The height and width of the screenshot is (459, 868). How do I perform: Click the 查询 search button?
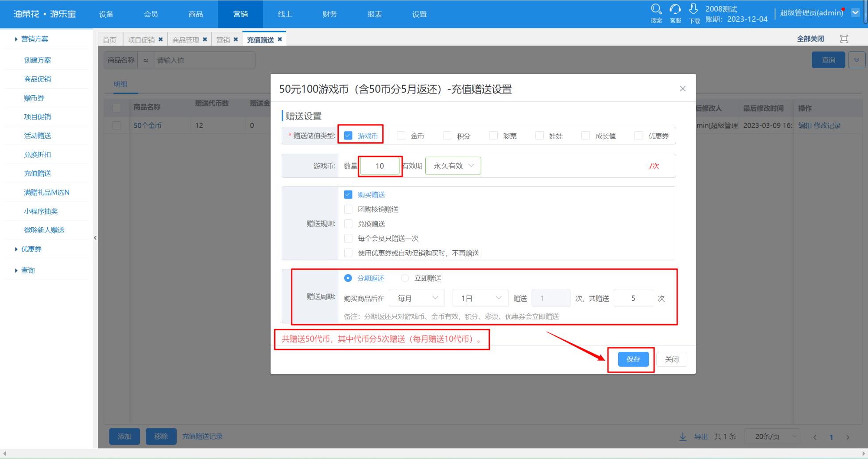(x=829, y=60)
